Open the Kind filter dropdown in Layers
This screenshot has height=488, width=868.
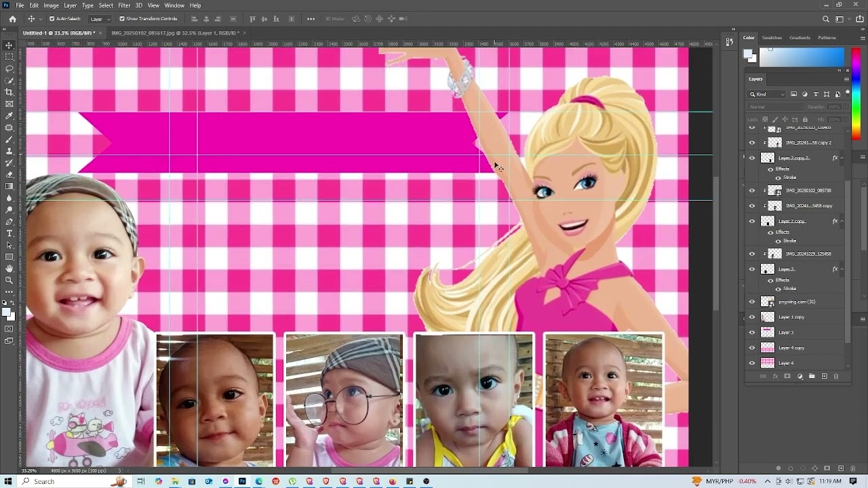click(x=768, y=94)
